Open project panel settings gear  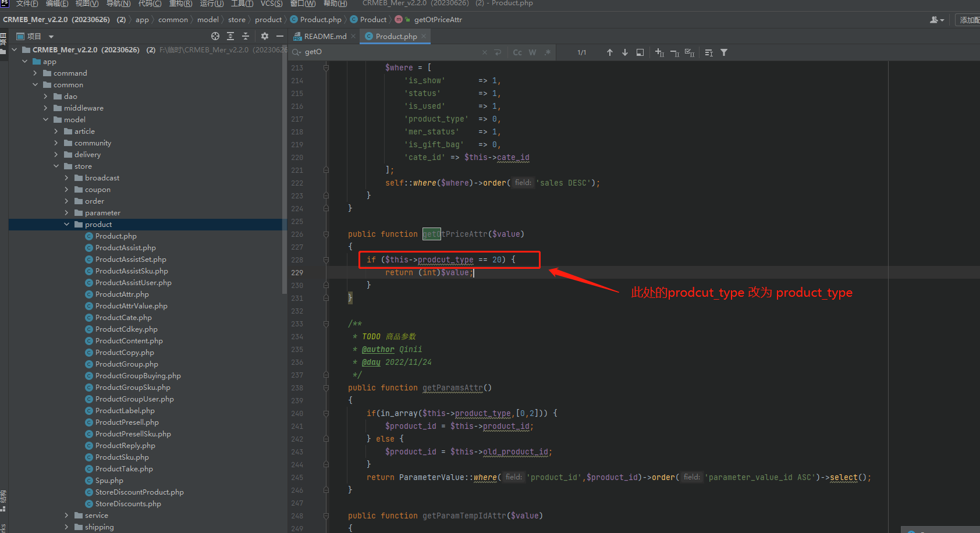[265, 36]
